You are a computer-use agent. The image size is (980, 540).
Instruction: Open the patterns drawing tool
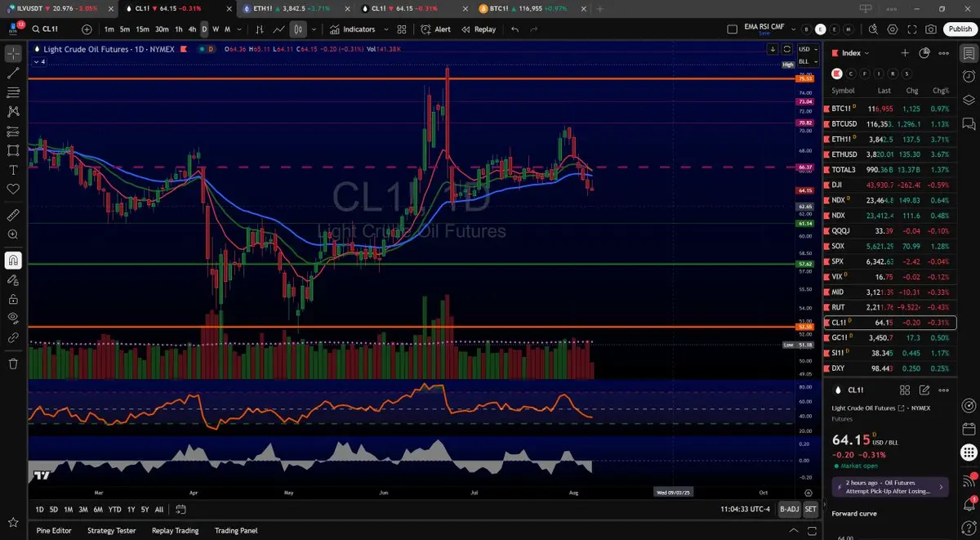coord(13,111)
